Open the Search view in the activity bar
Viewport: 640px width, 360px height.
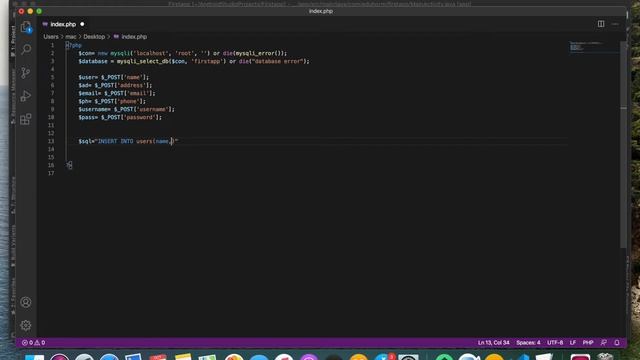[x=26, y=49]
